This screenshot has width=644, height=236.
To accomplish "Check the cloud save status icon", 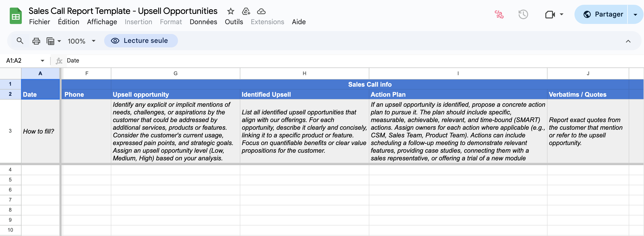I will [x=261, y=11].
